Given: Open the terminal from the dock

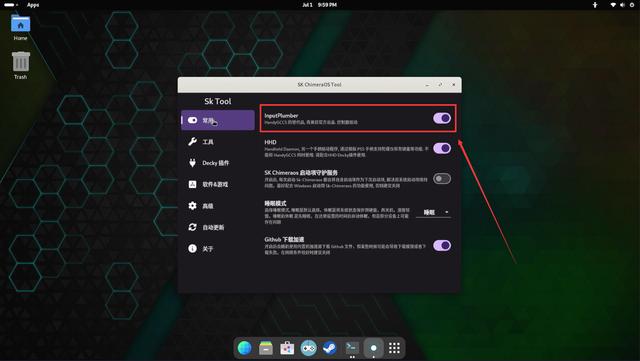Looking at the screenshot, I should [x=351, y=348].
